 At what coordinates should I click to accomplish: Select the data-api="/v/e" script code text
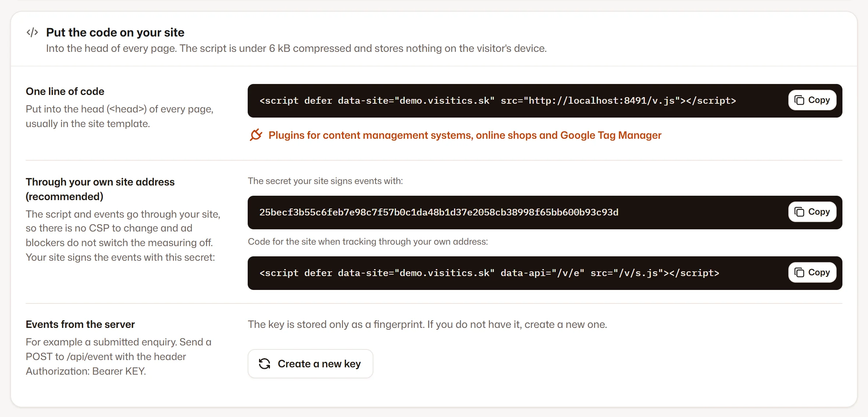(x=489, y=273)
